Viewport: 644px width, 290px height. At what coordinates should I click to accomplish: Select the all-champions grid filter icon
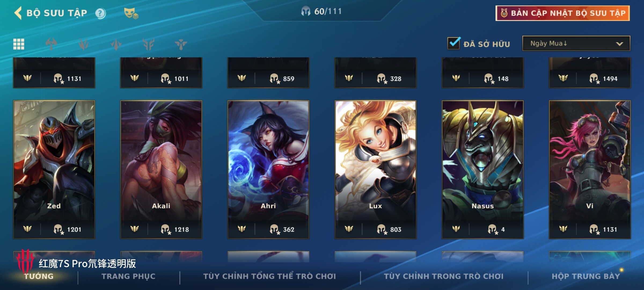coord(19,44)
